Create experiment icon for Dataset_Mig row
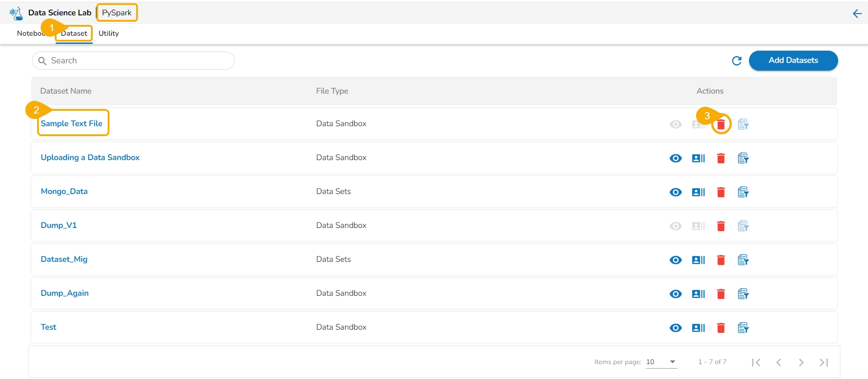868x379 pixels. point(743,260)
